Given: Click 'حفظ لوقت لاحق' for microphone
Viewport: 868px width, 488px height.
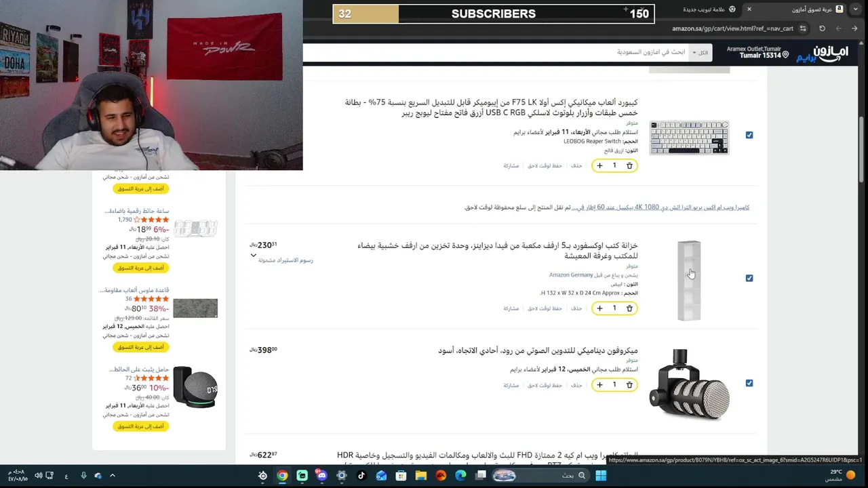Looking at the screenshot, I should pyautogui.click(x=545, y=385).
